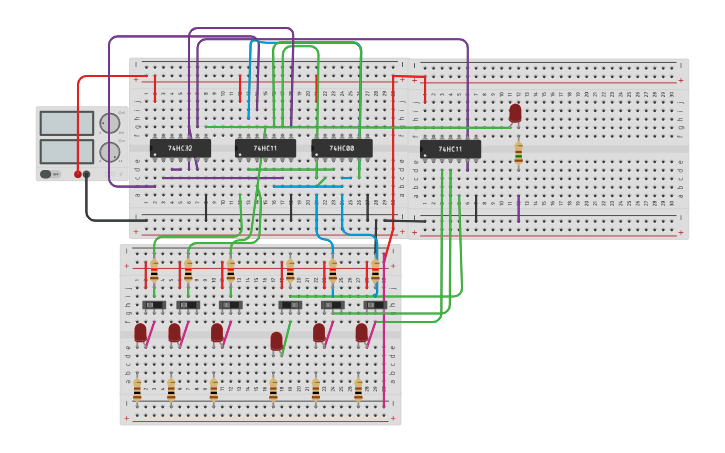Select the 74HC11 chip between 74HC32 and 74HC00

265,148
